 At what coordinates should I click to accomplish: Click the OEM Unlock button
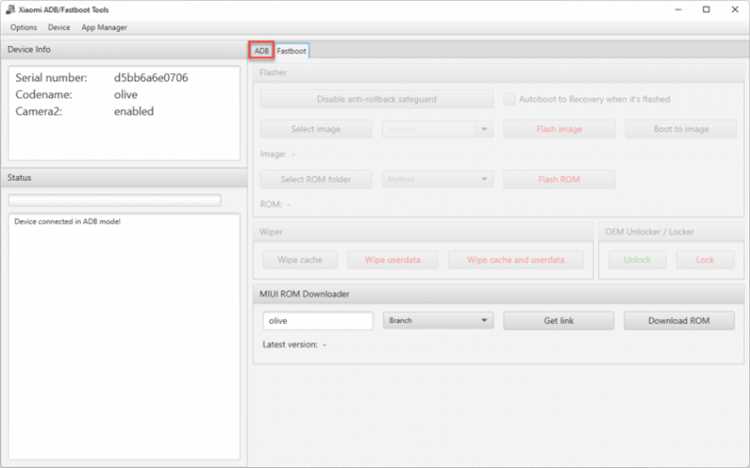(x=637, y=260)
